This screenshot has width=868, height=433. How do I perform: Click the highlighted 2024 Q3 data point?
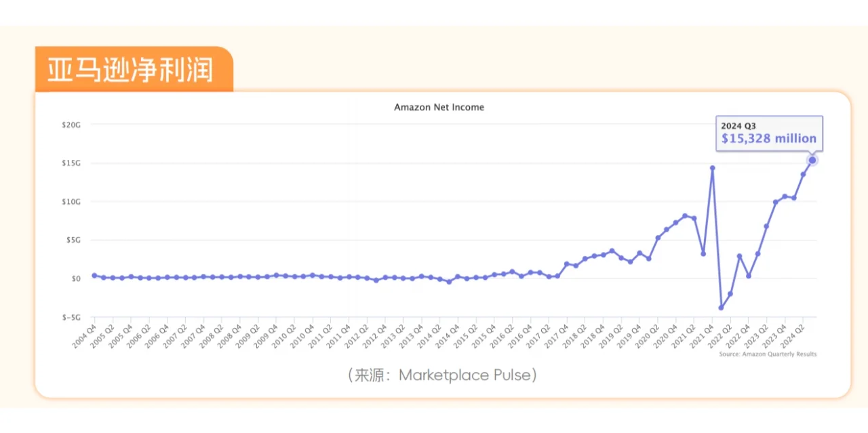pos(812,160)
